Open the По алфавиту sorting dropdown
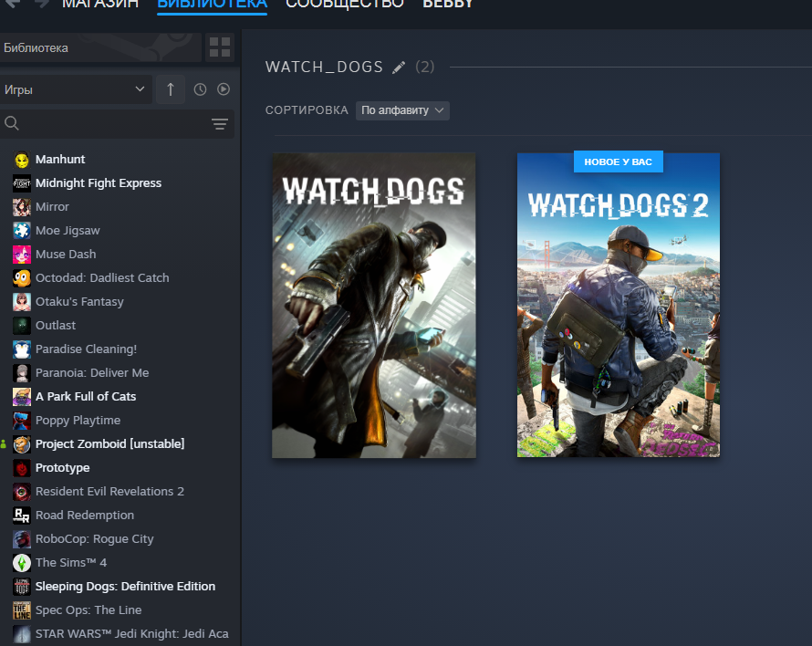 402,110
